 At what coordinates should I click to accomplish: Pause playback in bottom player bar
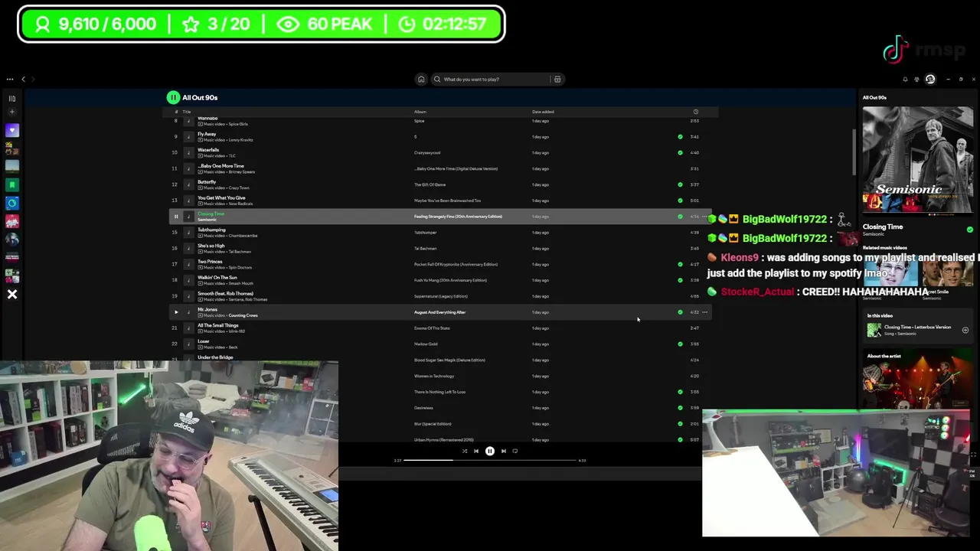pyautogui.click(x=490, y=451)
